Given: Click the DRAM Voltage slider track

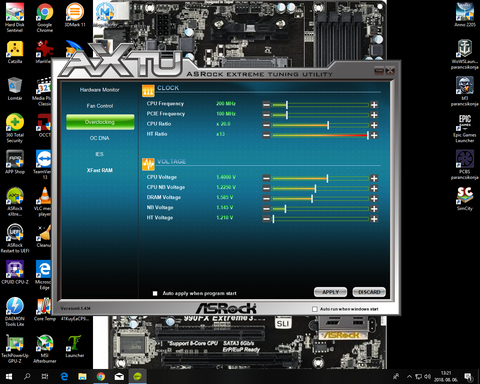Looking at the screenshot, I should 320,199.
